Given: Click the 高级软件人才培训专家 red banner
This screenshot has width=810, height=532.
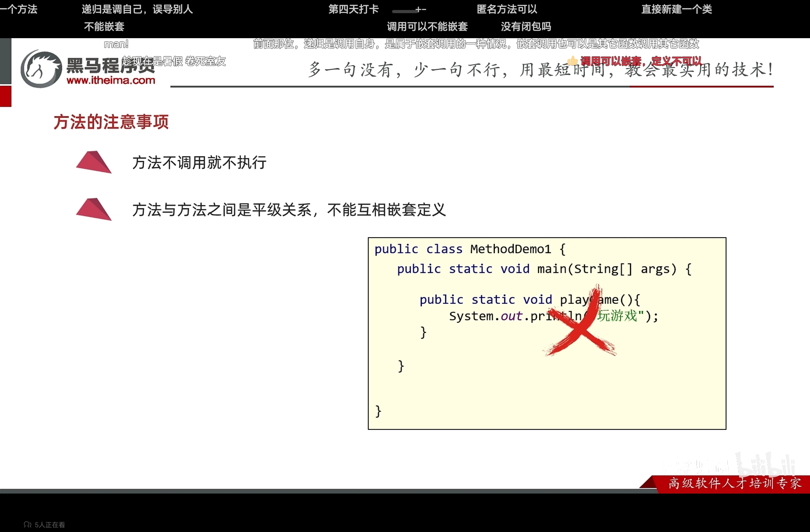Looking at the screenshot, I should 734,483.
